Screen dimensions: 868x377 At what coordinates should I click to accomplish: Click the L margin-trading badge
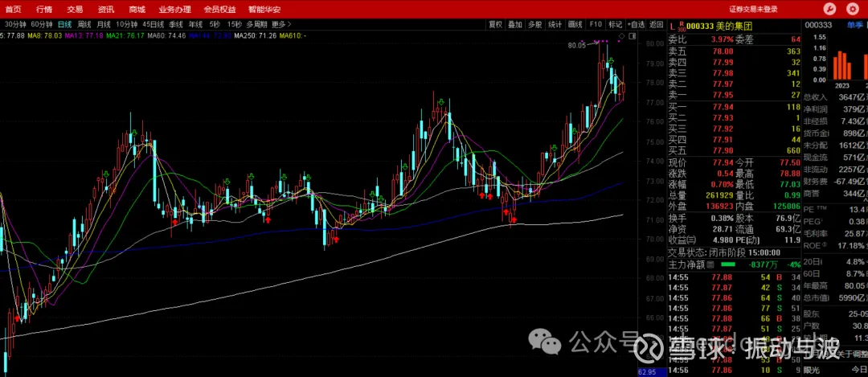coord(671,26)
